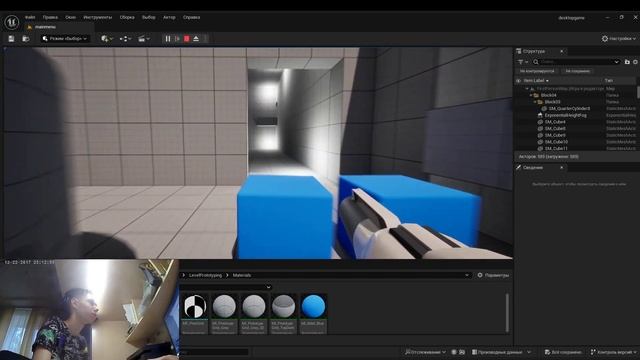Click the outliner vertical scrollbar

[638, 92]
